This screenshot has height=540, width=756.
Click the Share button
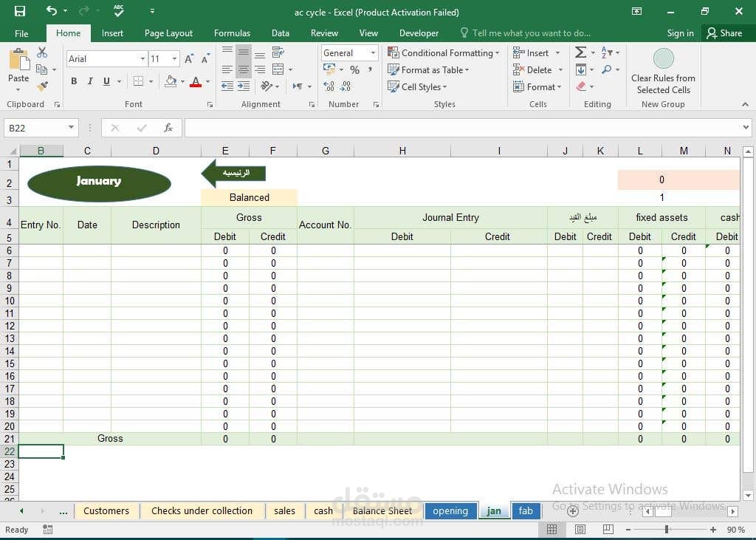pos(725,33)
